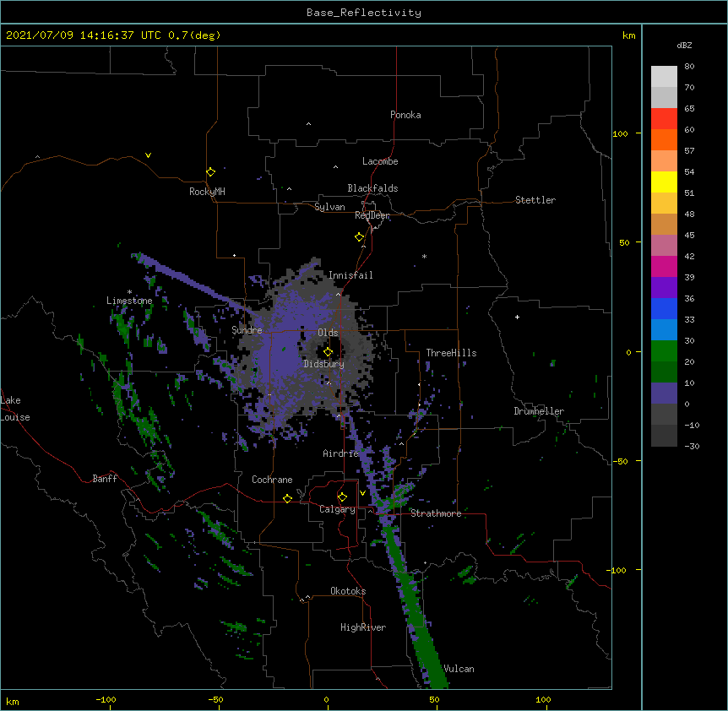728x711 pixels.
Task: Click the Sylvan label
Action: (x=329, y=207)
